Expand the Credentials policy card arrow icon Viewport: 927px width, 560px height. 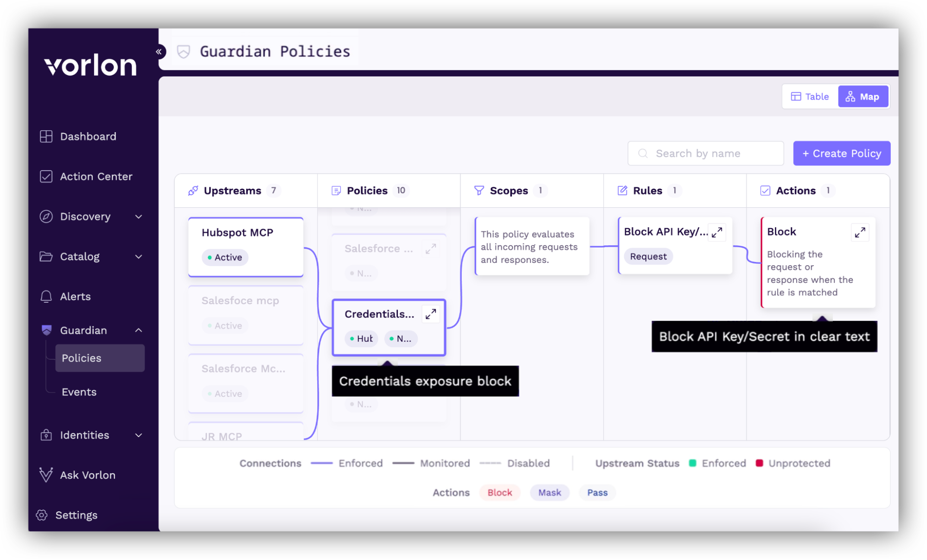point(431,314)
